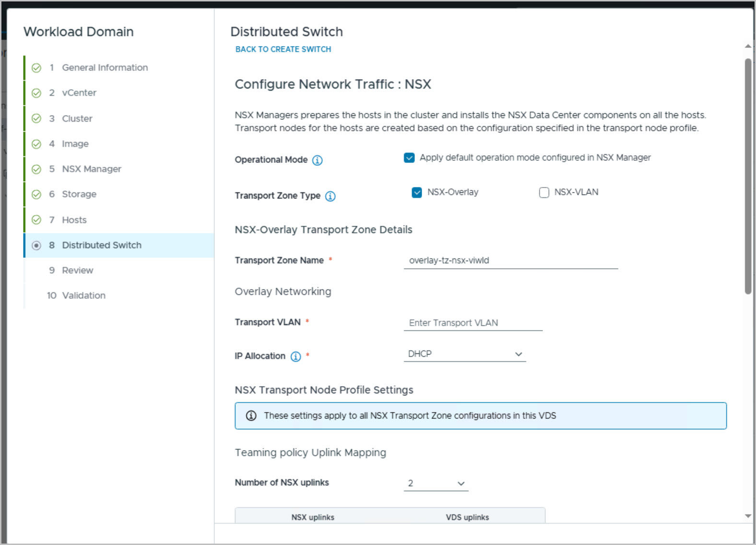Uncheck the NSX-Overlay checkbox
The width and height of the screenshot is (756, 545).
pos(417,192)
